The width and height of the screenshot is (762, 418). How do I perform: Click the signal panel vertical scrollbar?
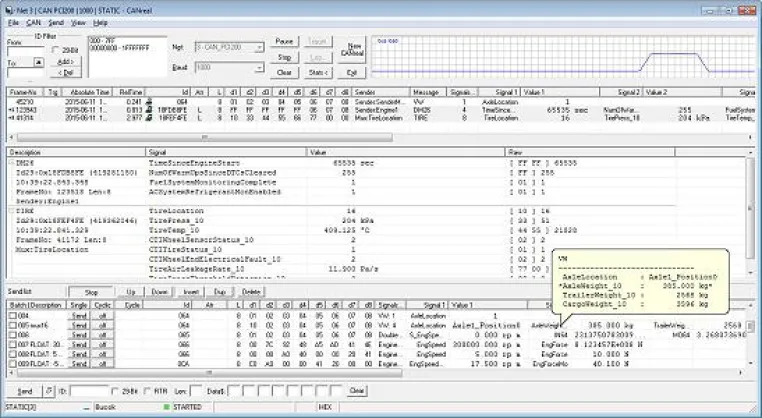tap(750, 209)
